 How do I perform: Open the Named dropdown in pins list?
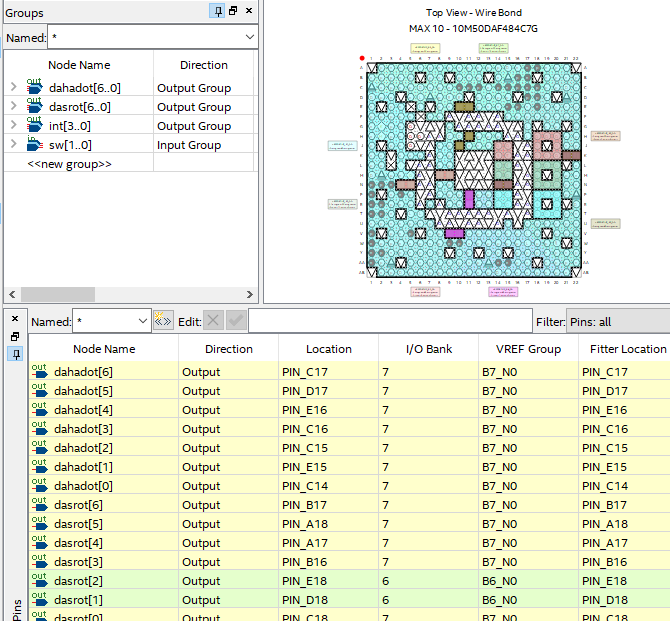pos(140,321)
